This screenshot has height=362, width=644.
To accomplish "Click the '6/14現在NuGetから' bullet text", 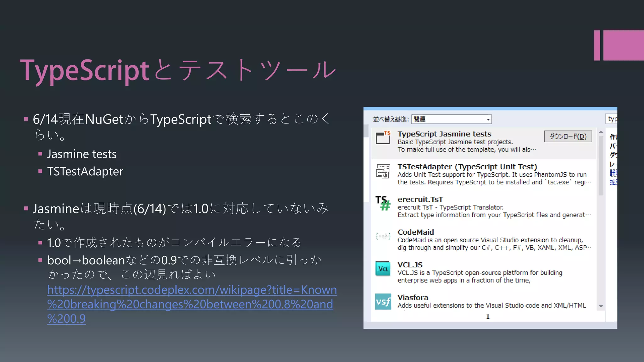I will [181, 127].
